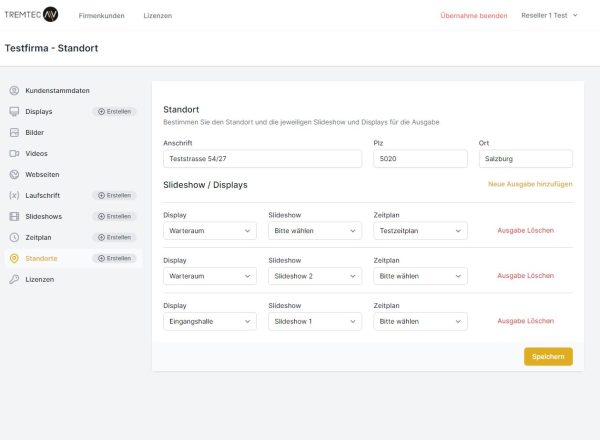Open Lizenzen in top navigation
Viewport: 600px width, 440px height.
coord(157,16)
